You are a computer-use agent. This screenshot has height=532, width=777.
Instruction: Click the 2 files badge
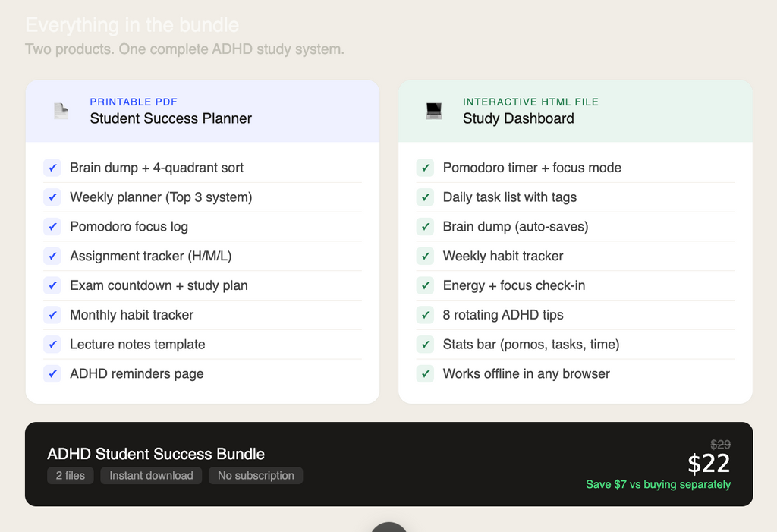71,476
